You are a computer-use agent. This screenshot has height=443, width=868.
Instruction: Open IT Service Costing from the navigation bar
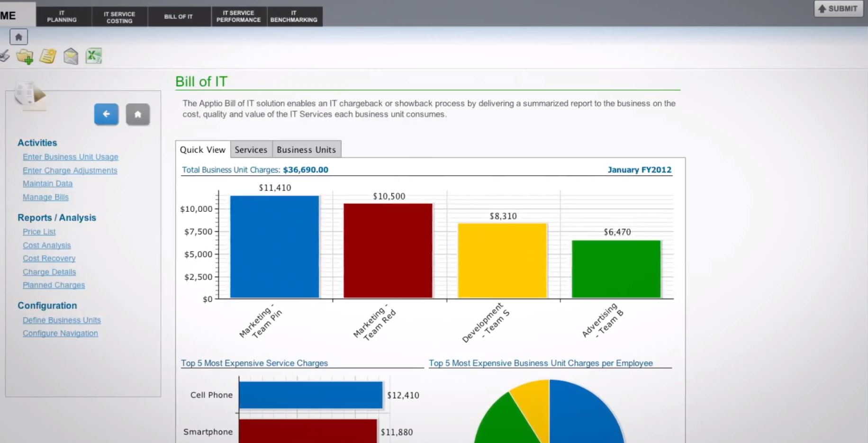pos(119,16)
